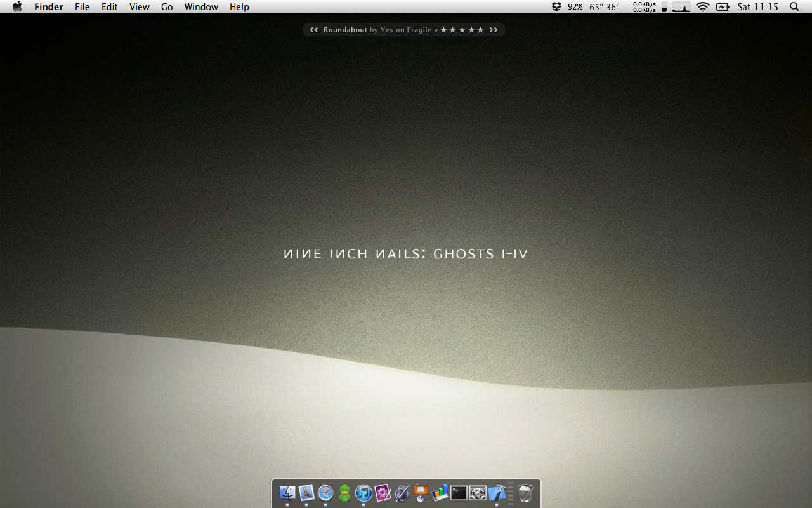Set rating to one star
This screenshot has width=812, height=508.
(444, 30)
